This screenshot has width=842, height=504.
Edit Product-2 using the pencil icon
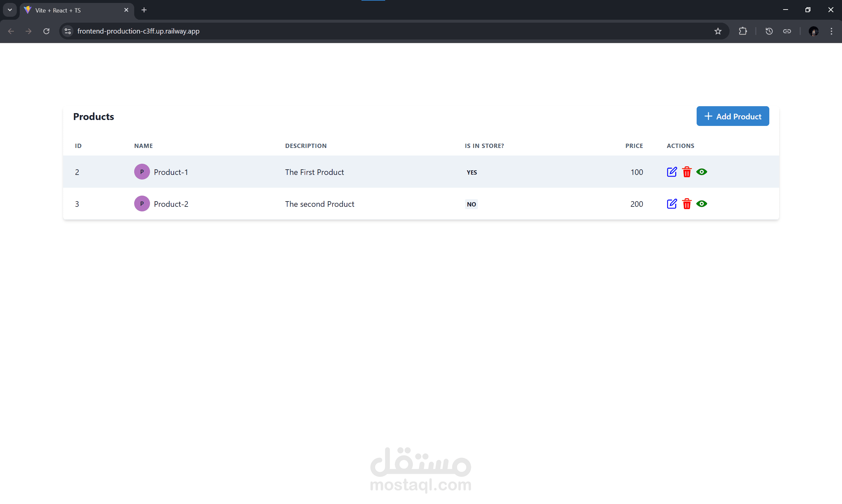(x=672, y=204)
